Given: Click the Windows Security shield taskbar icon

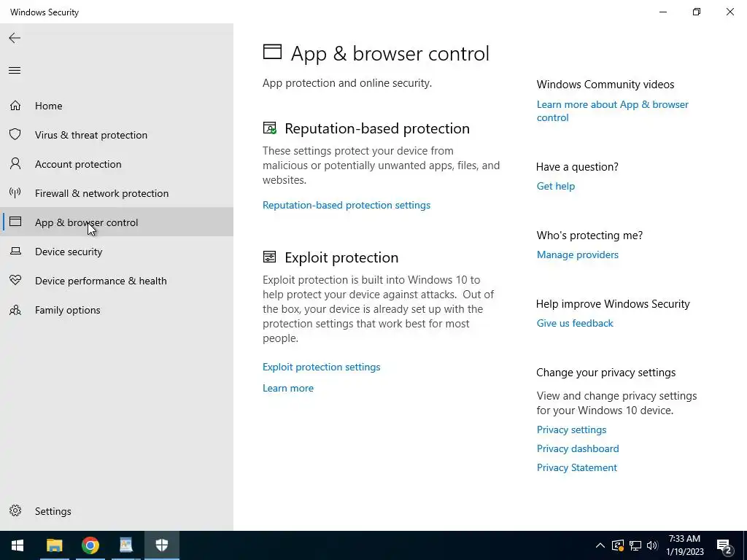Looking at the screenshot, I should [162, 545].
